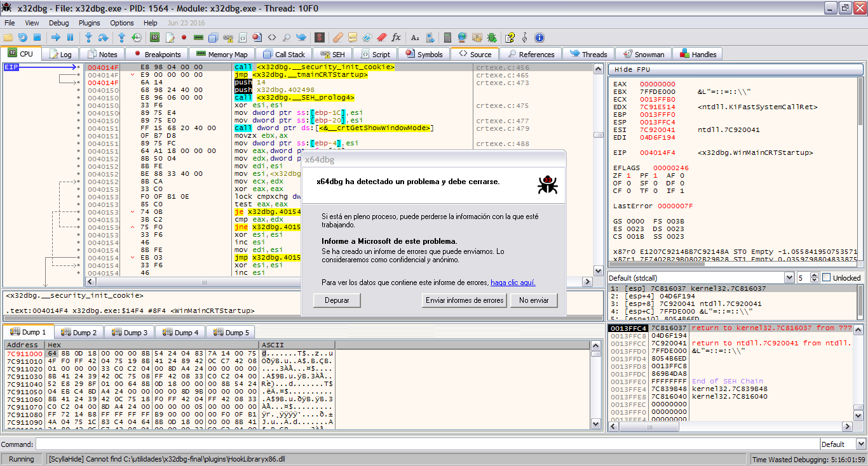Click the Patches bandage toolbar icon
The width and height of the screenshot is (868, 466).
click(339, 37)
